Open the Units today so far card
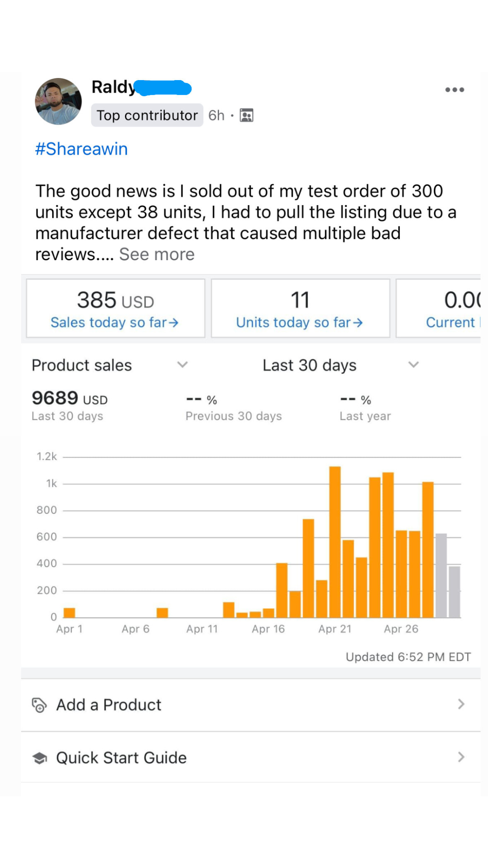The image size is (488, 868). (x=300, y=308)
